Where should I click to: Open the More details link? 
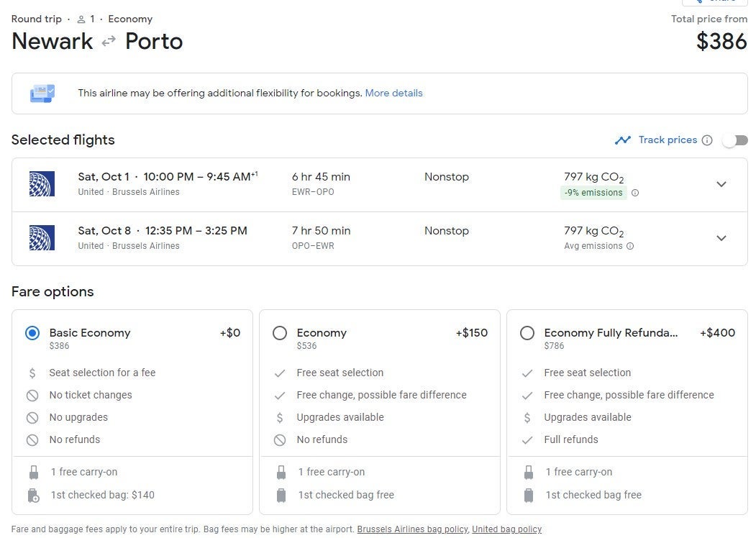(x=393, y=94)
